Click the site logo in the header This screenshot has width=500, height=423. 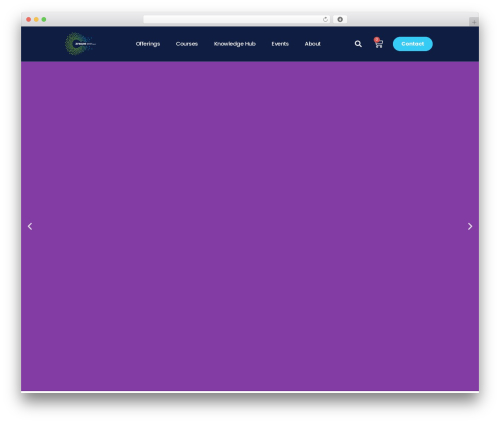[x=80, y=44]
